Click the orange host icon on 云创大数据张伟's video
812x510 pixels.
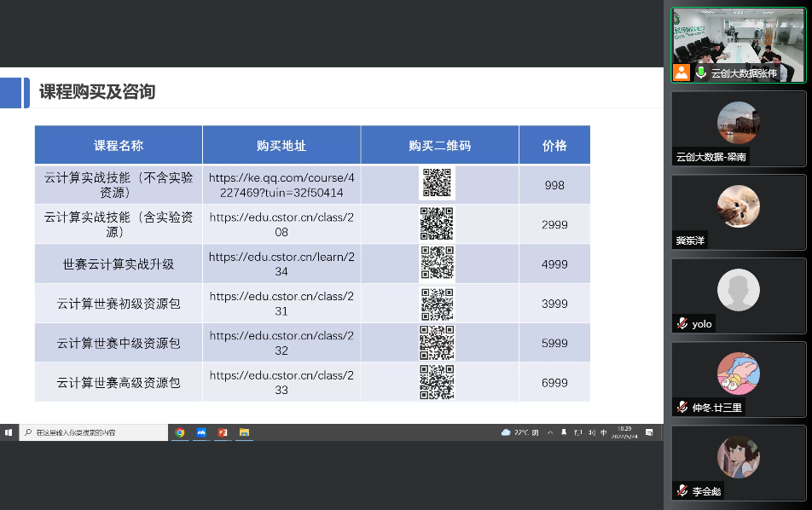pos(681,72)
